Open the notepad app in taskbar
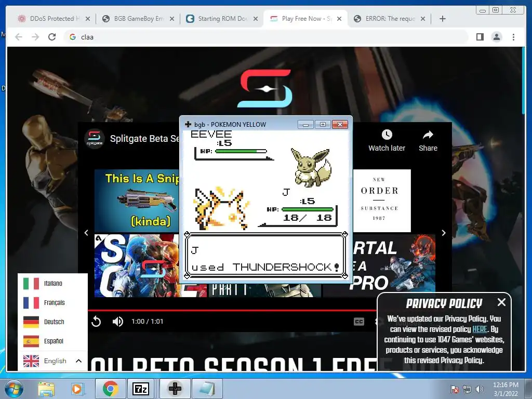This screenshot has height=399, width=532. point(207,389)
